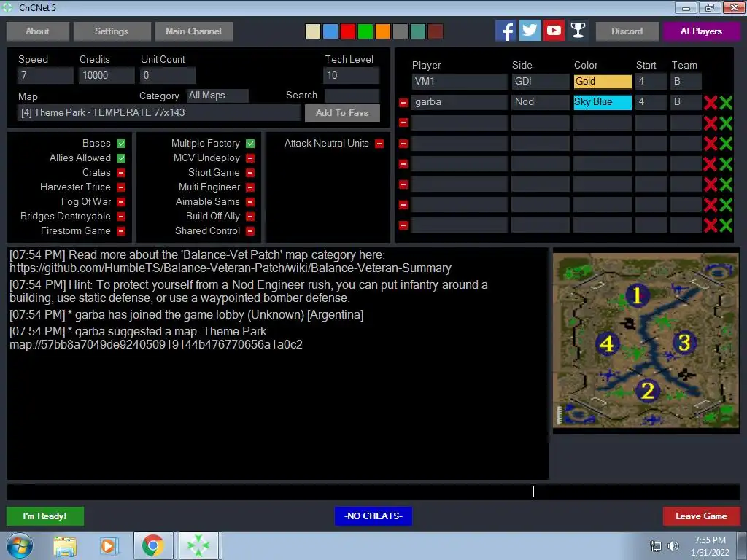Open VM1's Gold color dropdown

(603, 82)
